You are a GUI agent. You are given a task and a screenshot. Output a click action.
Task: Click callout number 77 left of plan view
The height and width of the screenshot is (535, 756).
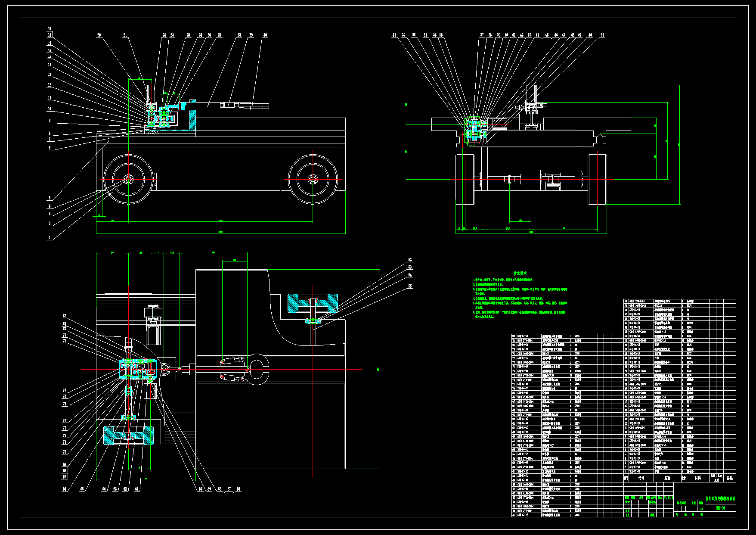click(65, 391)
